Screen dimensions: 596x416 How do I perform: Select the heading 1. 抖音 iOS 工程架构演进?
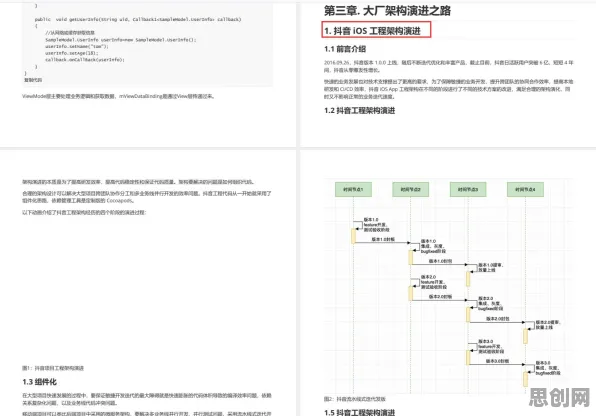point(372,31)
